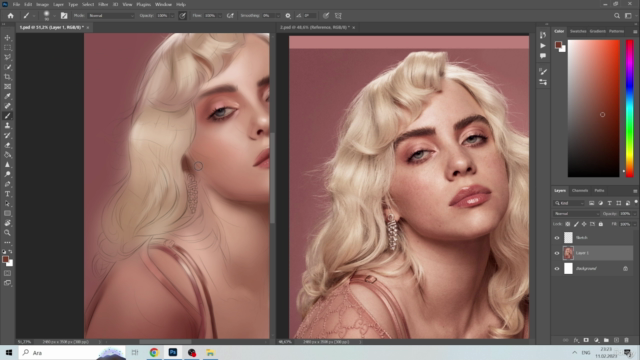Select the Pen tool
640x360 pixels.
[x=7, y=184]
